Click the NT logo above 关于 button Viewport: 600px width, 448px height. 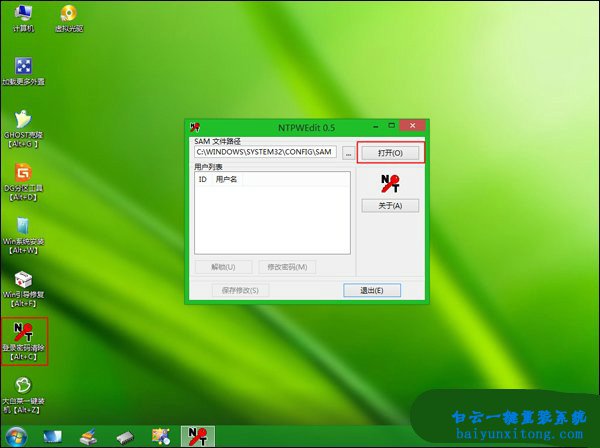(390, 183)
